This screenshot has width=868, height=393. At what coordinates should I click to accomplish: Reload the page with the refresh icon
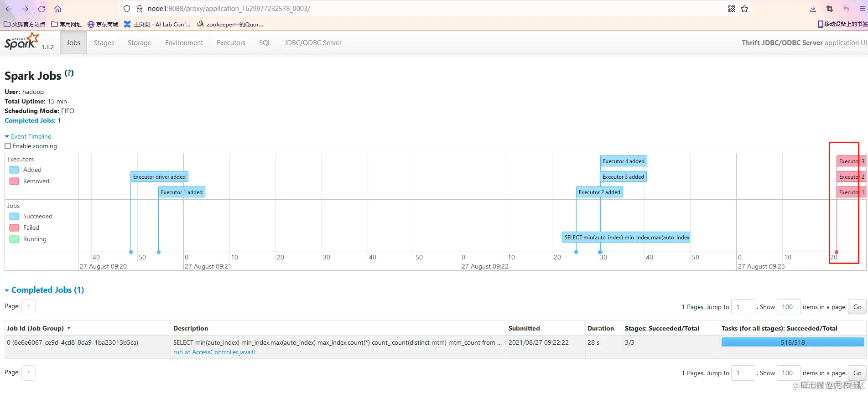tap(42, 9)
